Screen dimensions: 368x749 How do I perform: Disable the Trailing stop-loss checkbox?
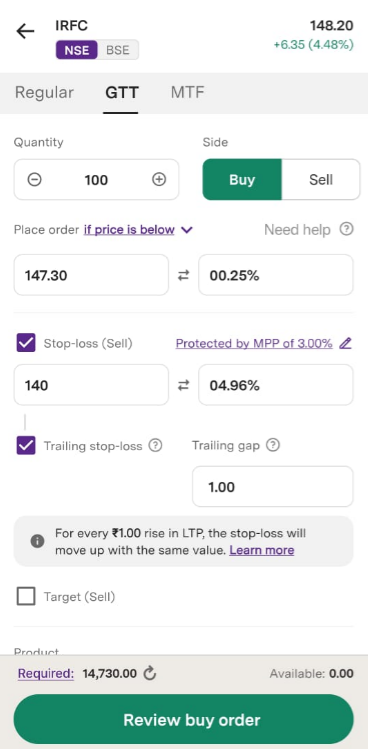[x=26, y=446]
